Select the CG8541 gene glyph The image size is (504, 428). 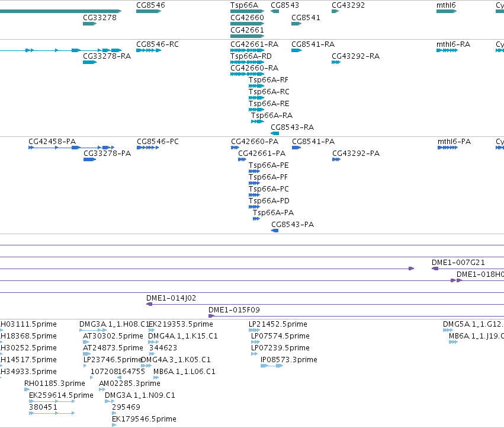[296, 24]
